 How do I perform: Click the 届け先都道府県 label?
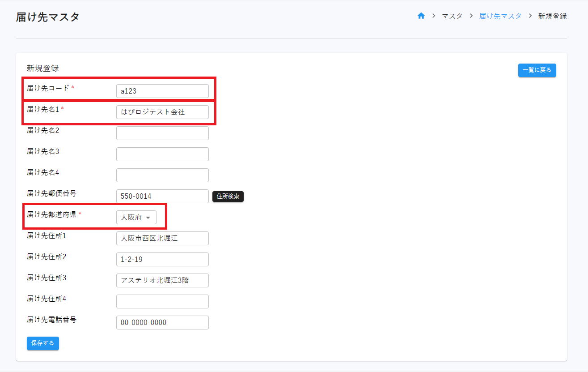(52, 214)
